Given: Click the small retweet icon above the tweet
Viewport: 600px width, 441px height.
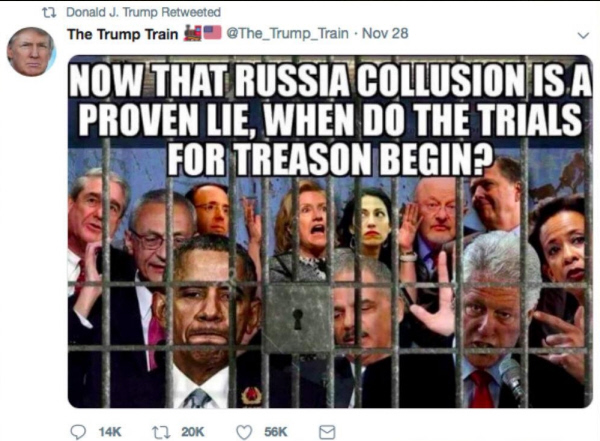Looking at the screenshot, I should point(49,13).
